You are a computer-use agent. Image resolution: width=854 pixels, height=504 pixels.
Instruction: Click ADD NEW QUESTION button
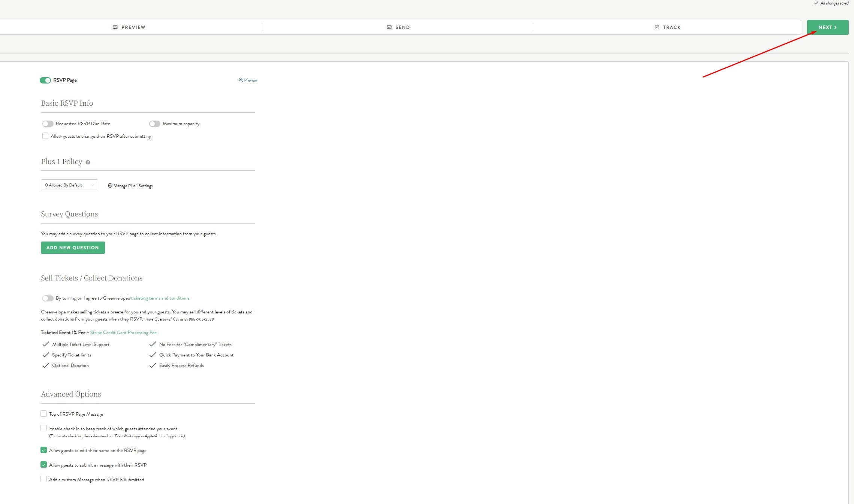tap(73, 248)
